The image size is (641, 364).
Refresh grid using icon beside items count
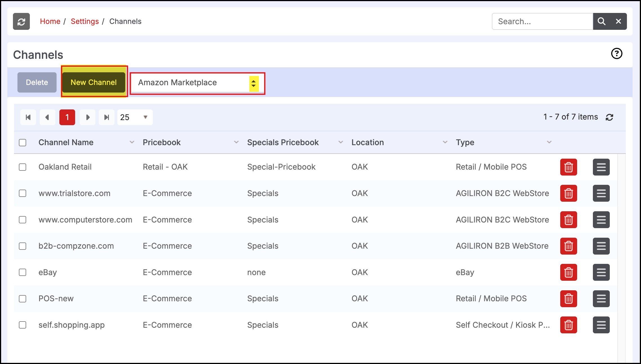point(609,117)
